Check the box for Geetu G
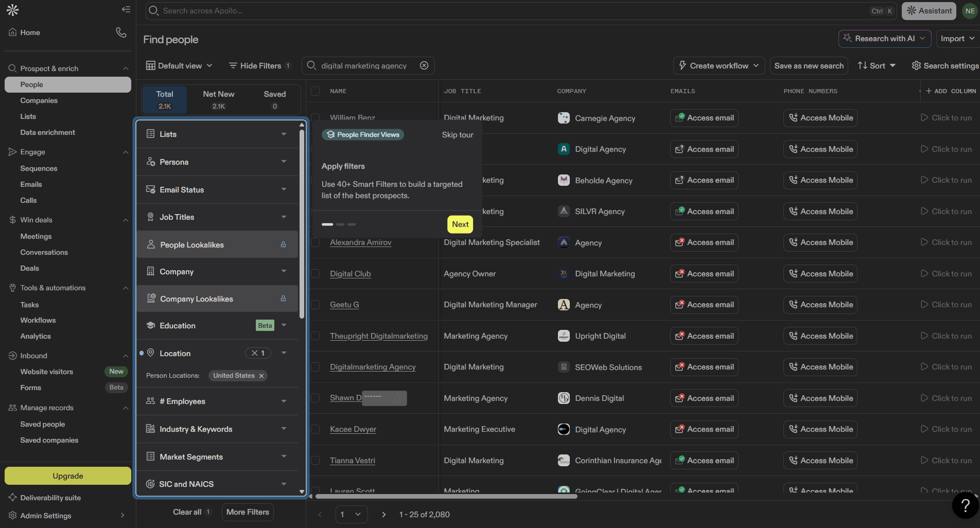The height and width of the screenshot is (528, 980). 316,305
